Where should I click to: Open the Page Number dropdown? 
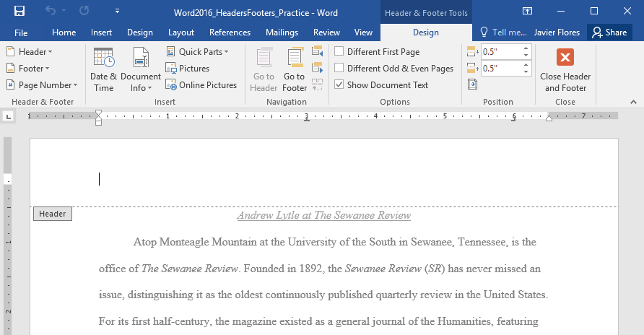[42, 85]
